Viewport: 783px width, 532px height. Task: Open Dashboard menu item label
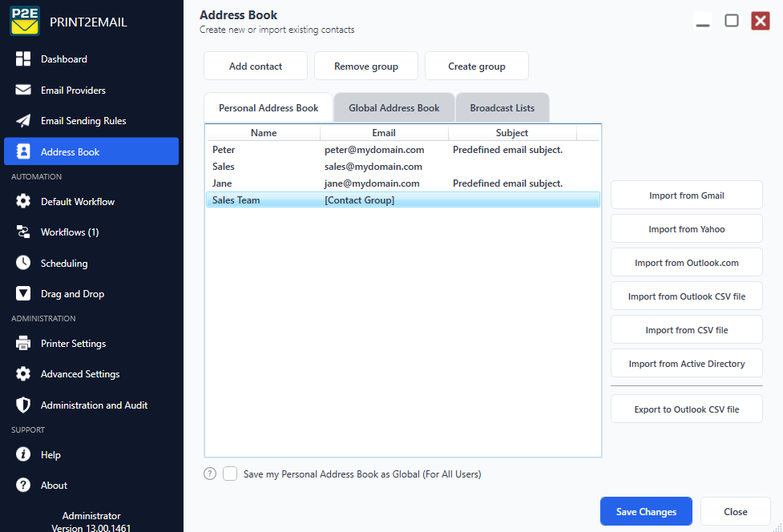coord(64,59)
